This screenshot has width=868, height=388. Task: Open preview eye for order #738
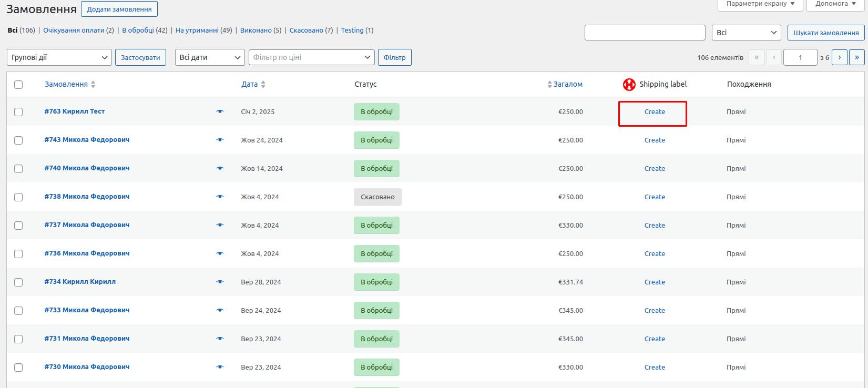[220, 197]
